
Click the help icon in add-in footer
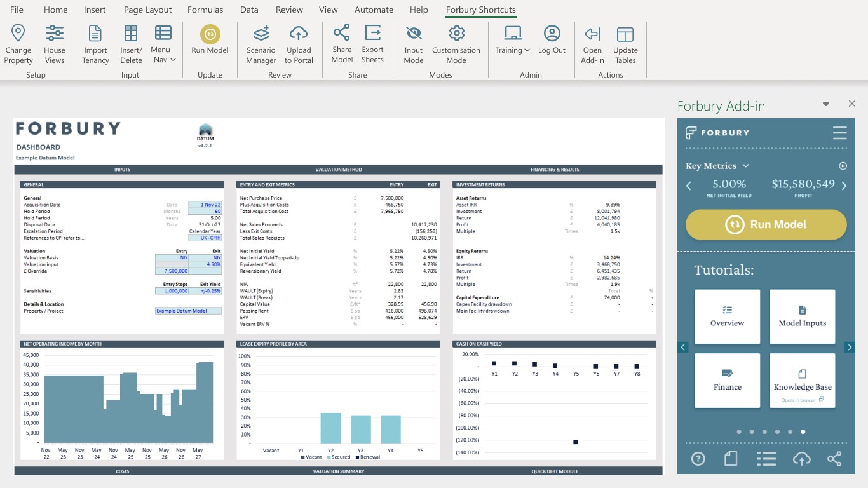[x=698, y=458]
